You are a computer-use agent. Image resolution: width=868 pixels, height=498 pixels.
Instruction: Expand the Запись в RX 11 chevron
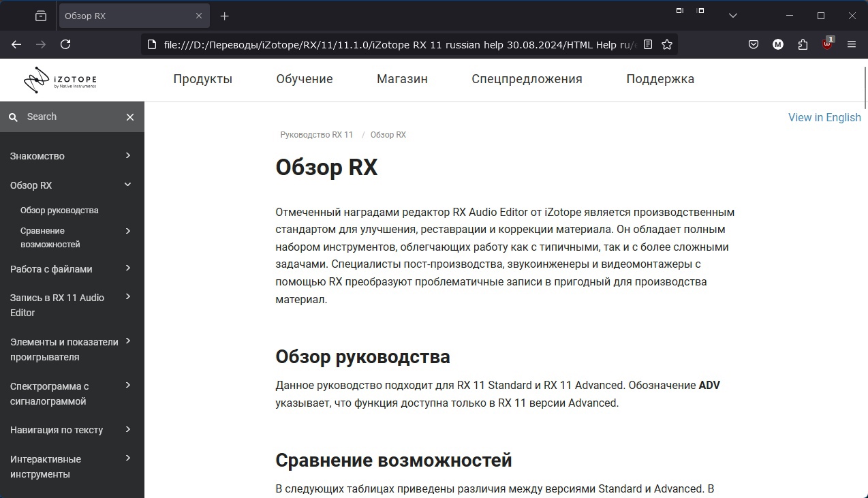pyautogui.click(x=128, y=297)
